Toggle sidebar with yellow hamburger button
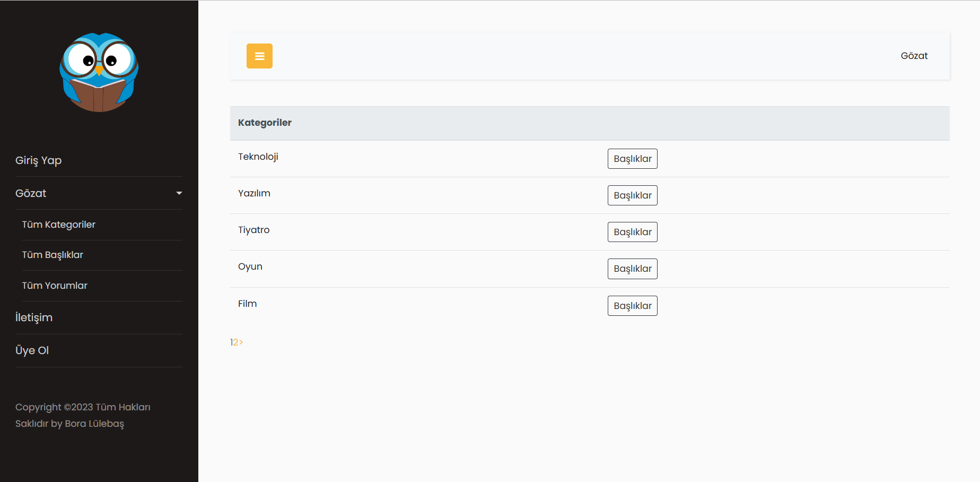This screenshot has height=482, width=980. [x=259, y=56]
